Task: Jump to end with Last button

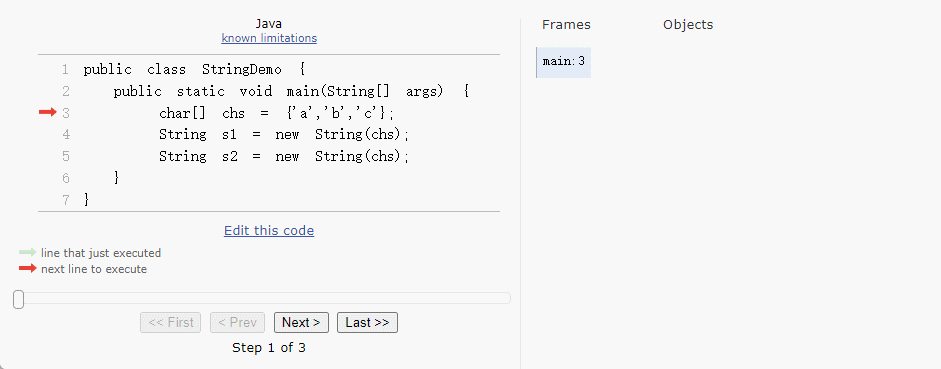Action: point(367,322)
